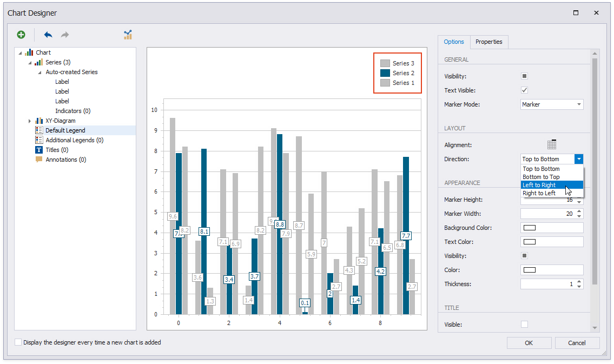
Task: Click the Undo arrow icon
Action: [x=48, y=35]
